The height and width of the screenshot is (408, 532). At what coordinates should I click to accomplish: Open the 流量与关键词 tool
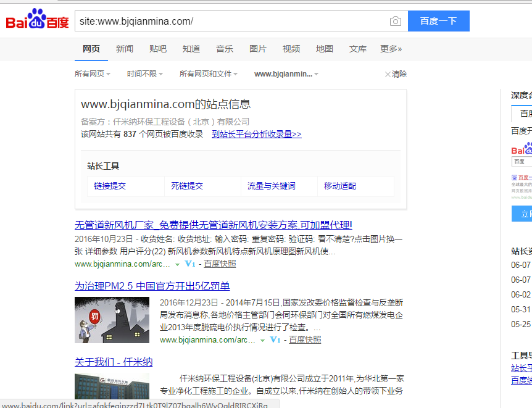(x=272, y=186)
